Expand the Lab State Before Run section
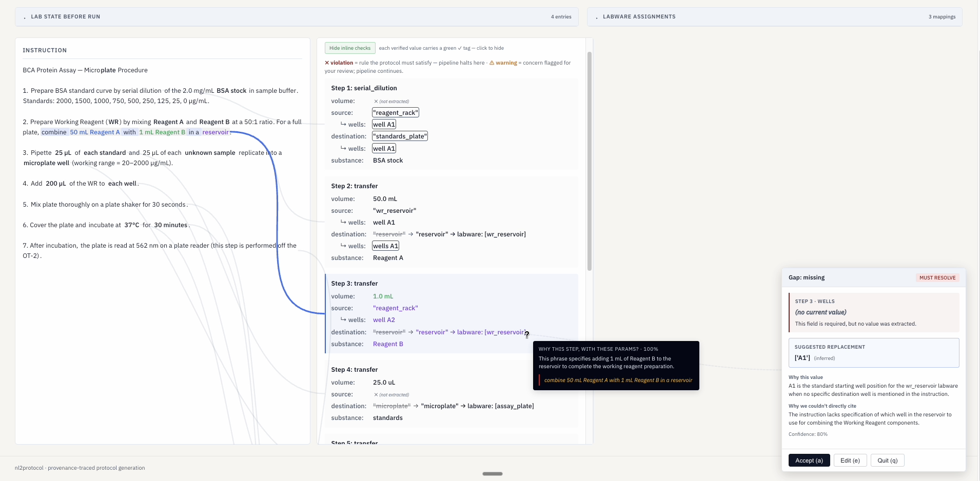The width and height of the screenshot is (980, 481). point(297,16)
